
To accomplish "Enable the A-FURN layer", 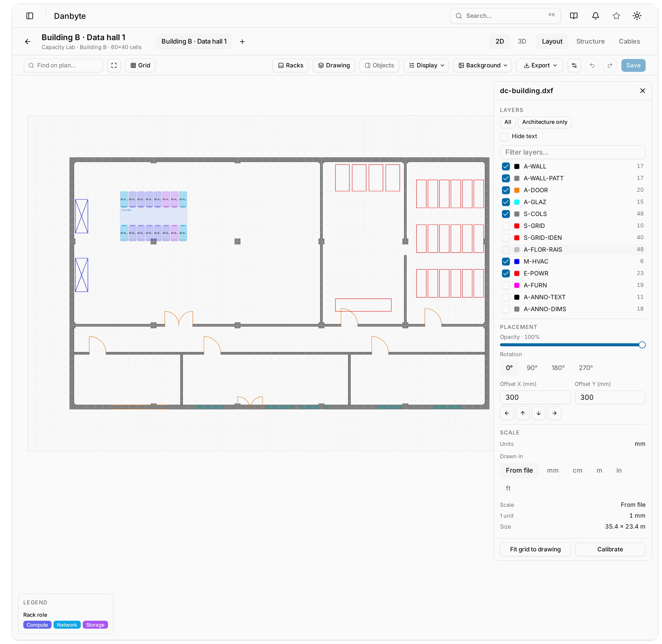I will pos(506,285).
